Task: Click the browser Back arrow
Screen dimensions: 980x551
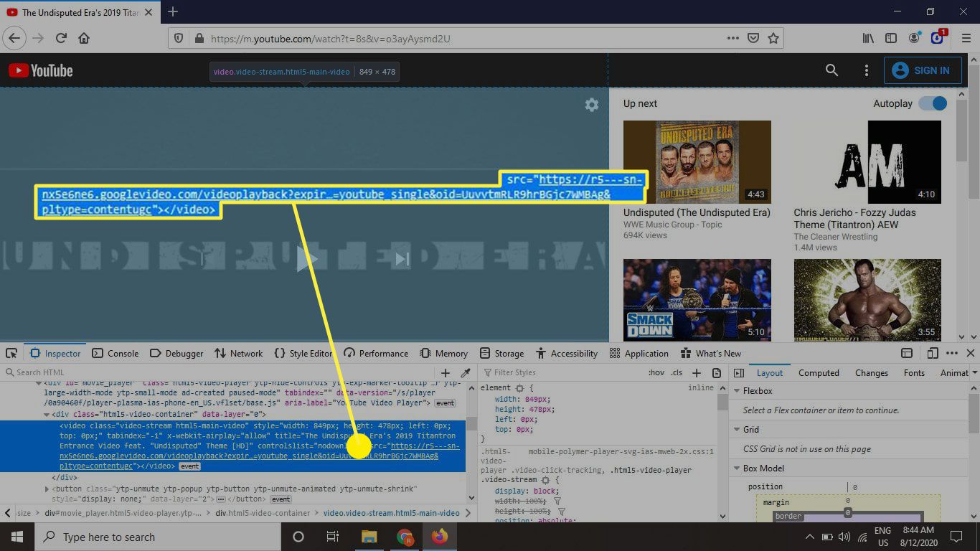Action: click(14, 38)
